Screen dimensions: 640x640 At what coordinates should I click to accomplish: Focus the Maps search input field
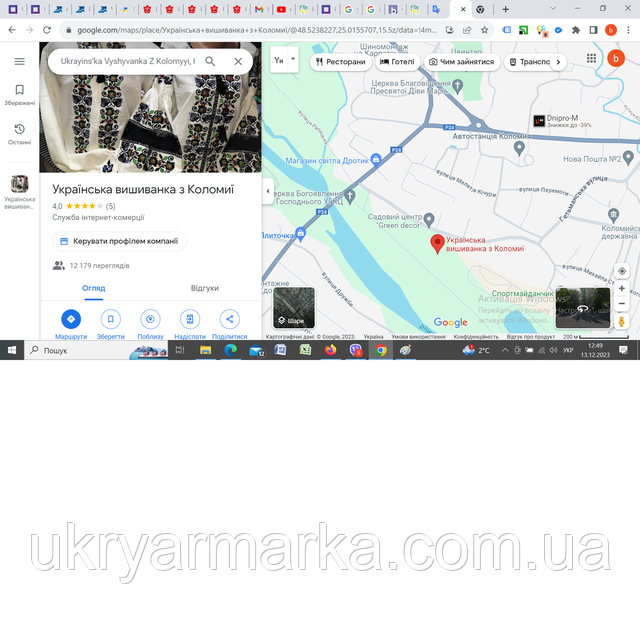coord(128,61)
